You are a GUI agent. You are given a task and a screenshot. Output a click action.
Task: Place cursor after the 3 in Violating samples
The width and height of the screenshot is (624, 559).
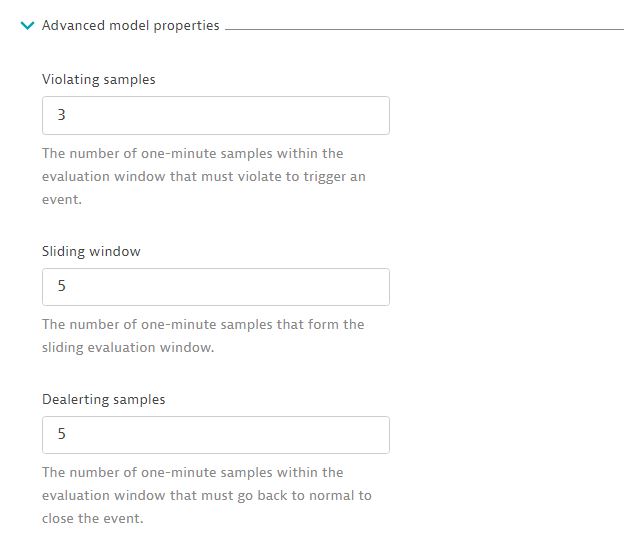coord(67,115)
